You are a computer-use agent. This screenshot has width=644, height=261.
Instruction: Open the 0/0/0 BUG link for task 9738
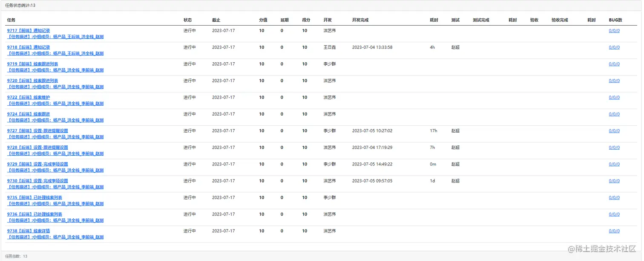[614, 231]
